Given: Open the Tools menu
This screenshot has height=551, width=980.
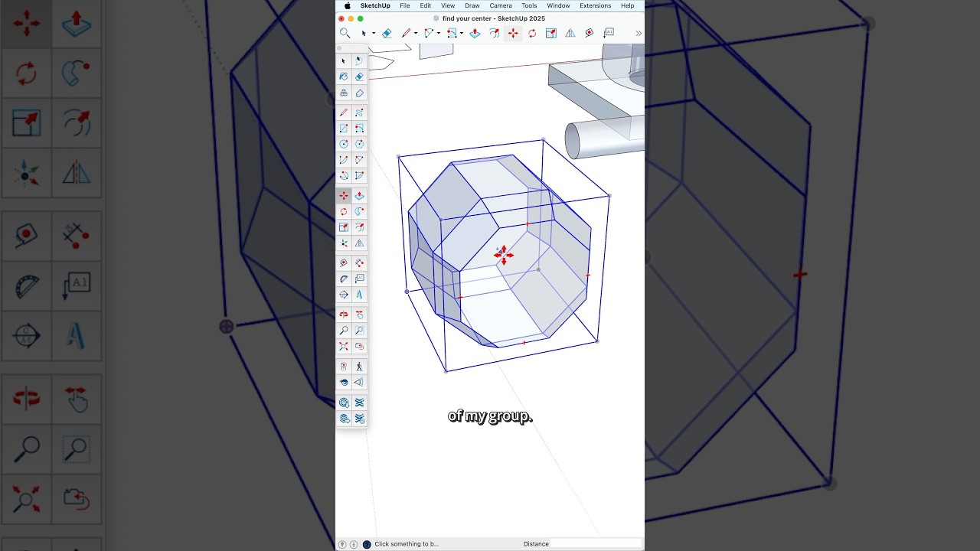Looking at the screenshot, I should tap(529, 5).
